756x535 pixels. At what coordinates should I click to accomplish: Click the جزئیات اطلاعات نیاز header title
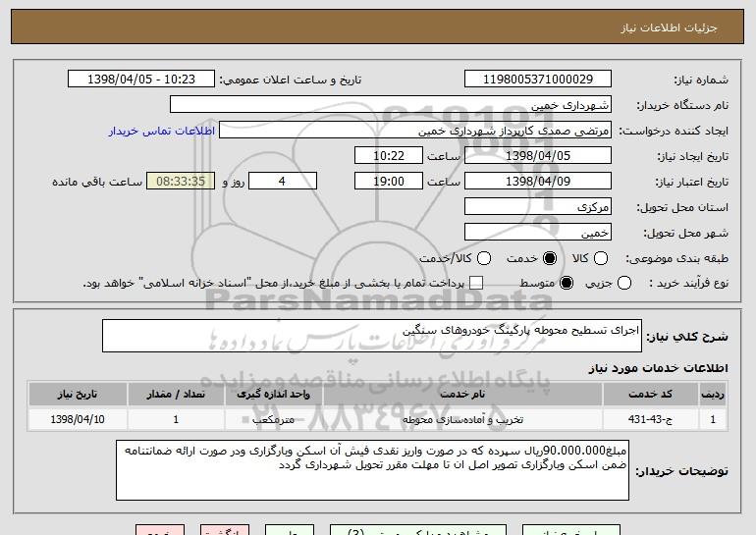[669, 27]
